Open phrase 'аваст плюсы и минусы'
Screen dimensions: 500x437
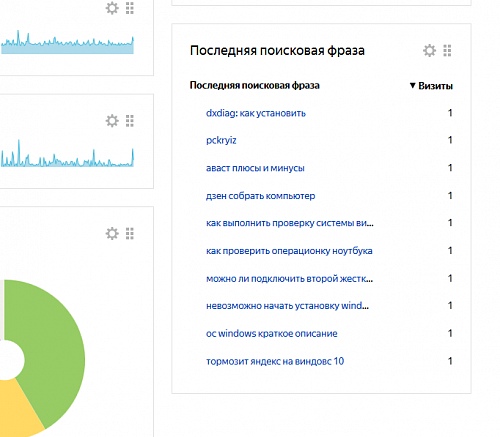pyautogui.click(x=255, y=168)
